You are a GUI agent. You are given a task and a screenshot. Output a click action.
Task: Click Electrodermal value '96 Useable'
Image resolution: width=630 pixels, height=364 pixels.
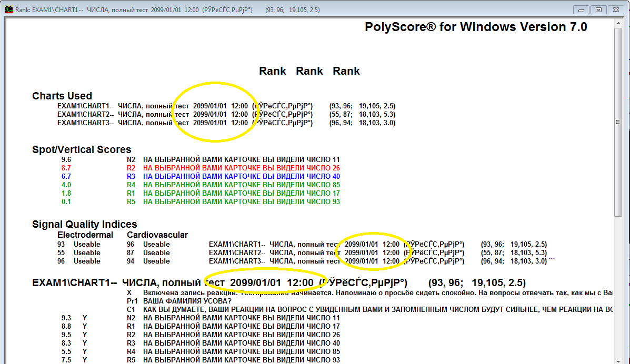pos(79,261)
